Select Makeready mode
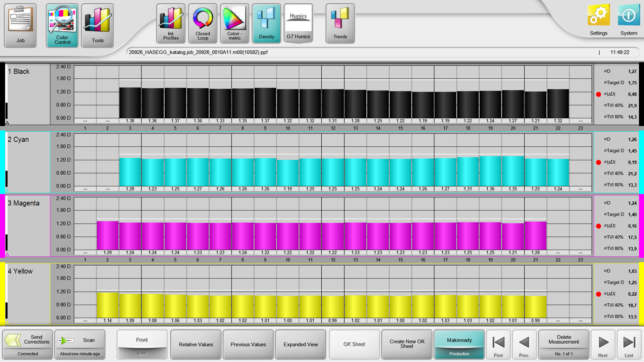 (459, 339)
